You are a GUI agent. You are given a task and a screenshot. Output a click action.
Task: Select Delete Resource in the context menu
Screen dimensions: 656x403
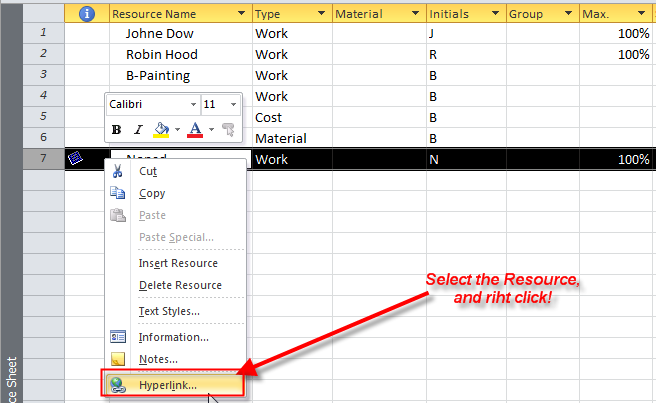point(179,285)
